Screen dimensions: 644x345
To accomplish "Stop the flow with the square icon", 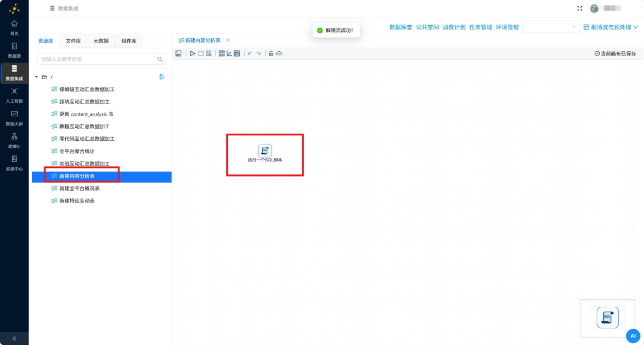I will click(x=201, y=54).
